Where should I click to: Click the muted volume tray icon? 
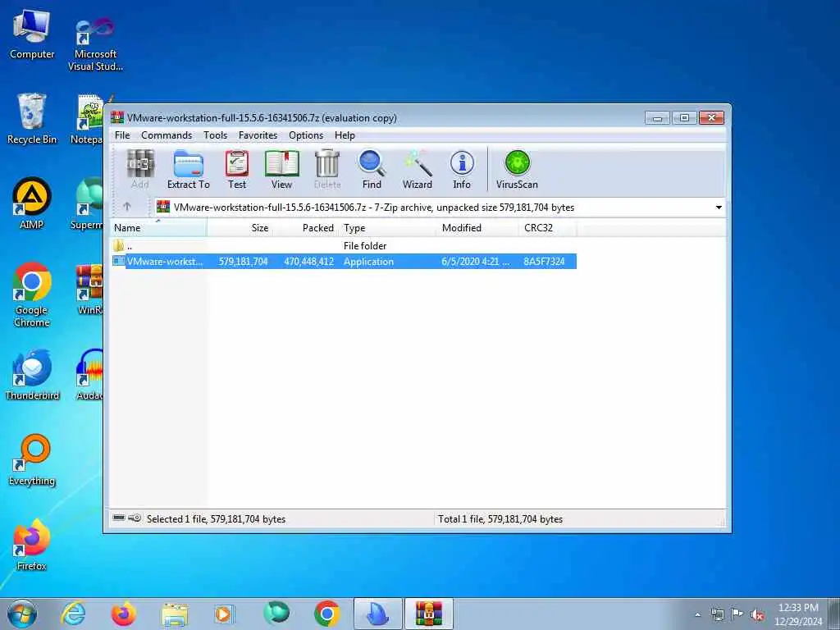[x=757, y=615]
